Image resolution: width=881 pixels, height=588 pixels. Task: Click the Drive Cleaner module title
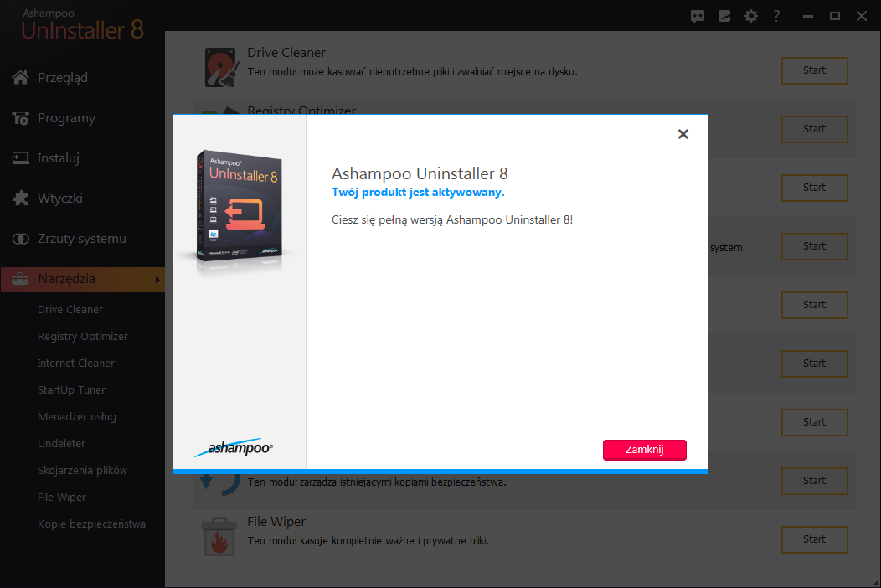(x=286, y=52)
